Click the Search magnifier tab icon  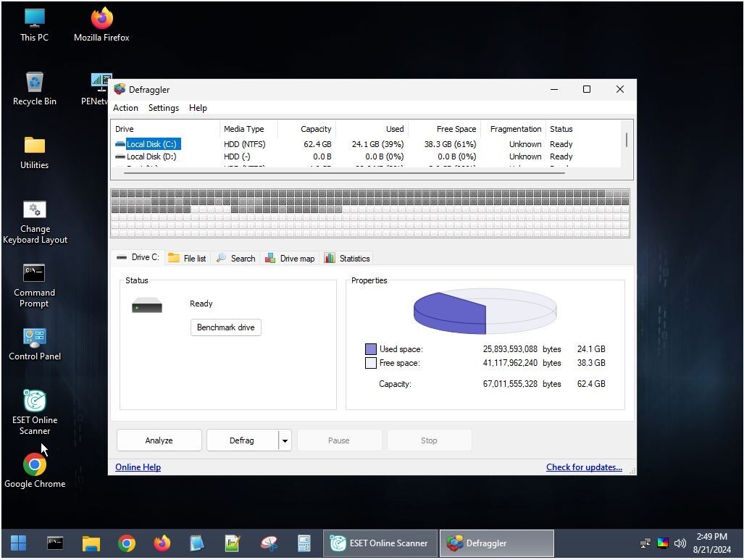pos(223,258)
